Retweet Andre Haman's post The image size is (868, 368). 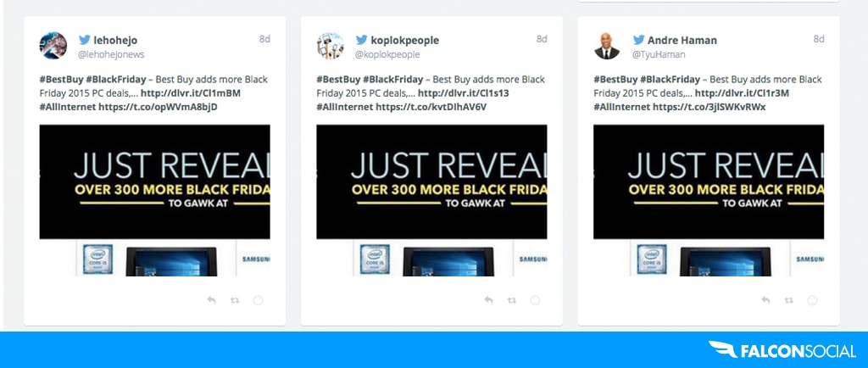[789, 300]
